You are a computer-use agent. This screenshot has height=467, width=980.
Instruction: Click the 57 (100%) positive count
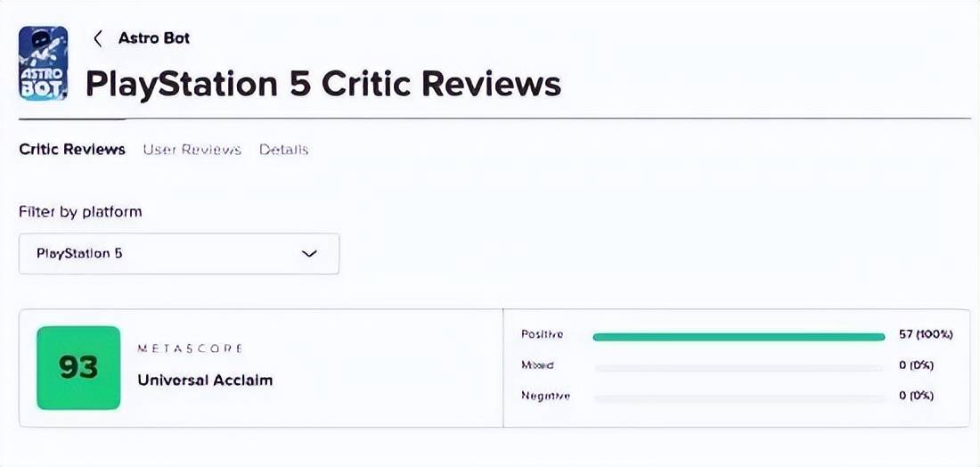[926, 334]
